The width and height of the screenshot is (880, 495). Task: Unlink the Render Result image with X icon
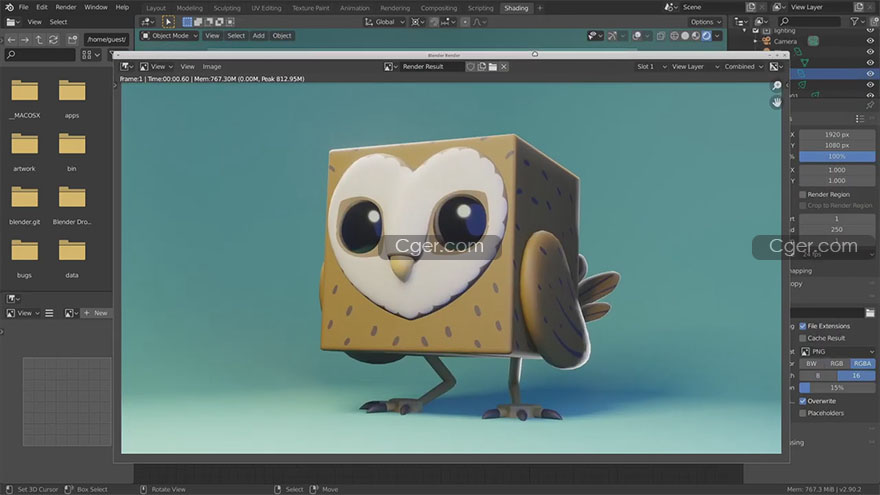504,67
